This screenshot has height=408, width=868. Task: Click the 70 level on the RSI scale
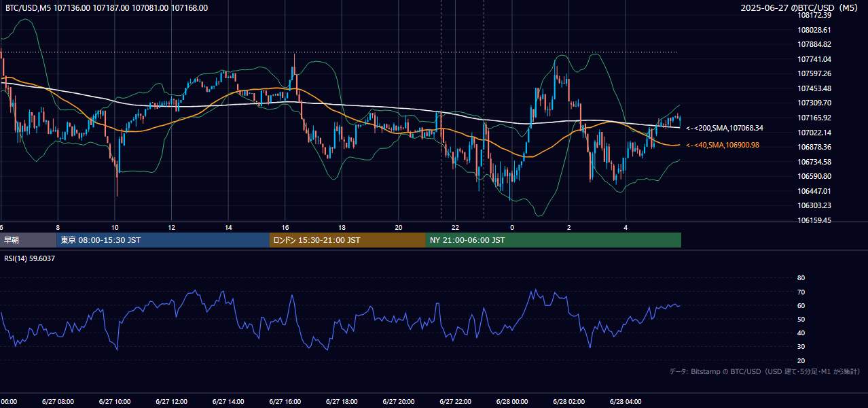pyautogui.click(x=801, y=292)
